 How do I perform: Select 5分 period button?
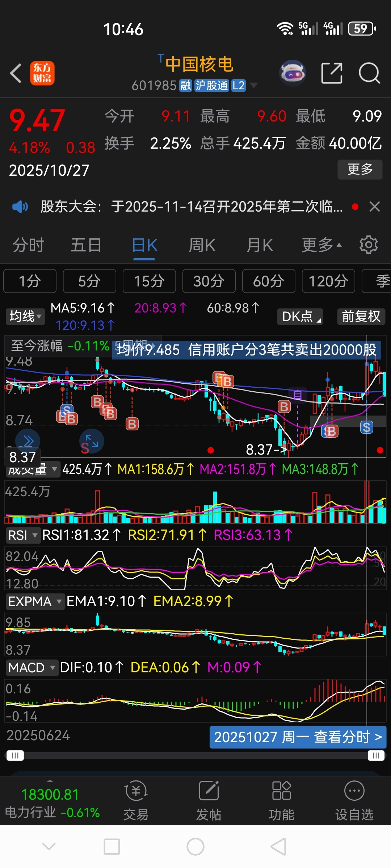pos(89,281)
